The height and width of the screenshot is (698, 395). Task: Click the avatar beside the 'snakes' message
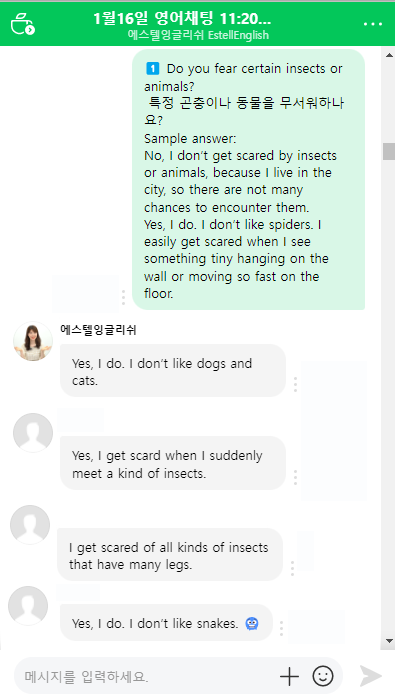coord(28,606)
